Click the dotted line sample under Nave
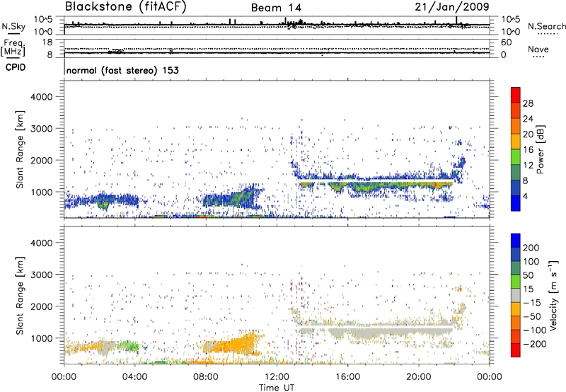This screenshot has width=566, height=392. click(x=539, y=57)
